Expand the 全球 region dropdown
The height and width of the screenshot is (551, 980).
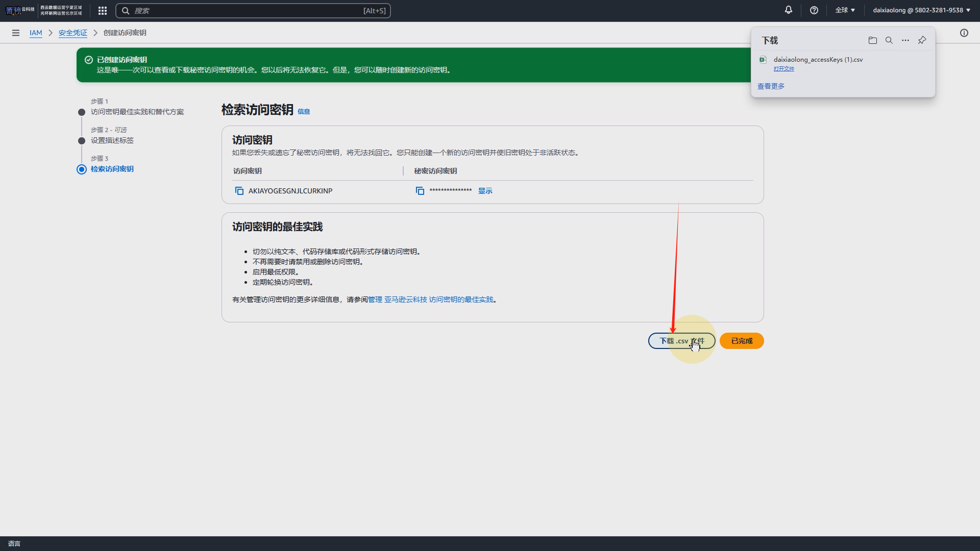click(845, 10)
